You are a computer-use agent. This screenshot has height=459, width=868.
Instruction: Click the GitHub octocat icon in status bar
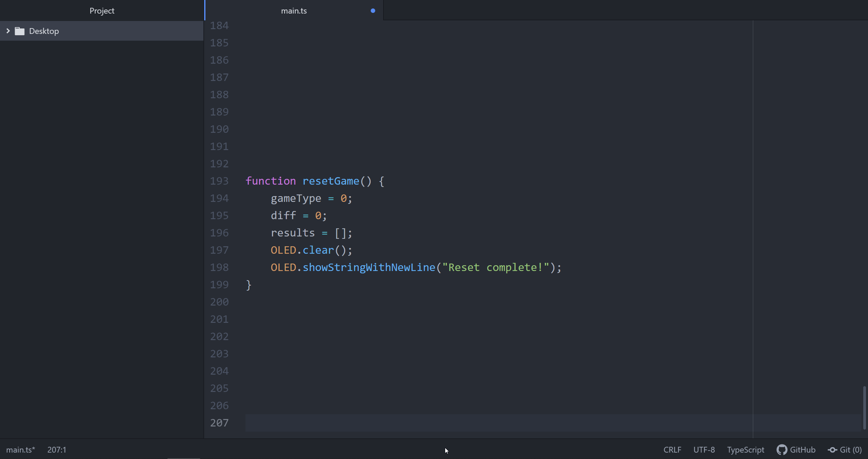point(782,450)
